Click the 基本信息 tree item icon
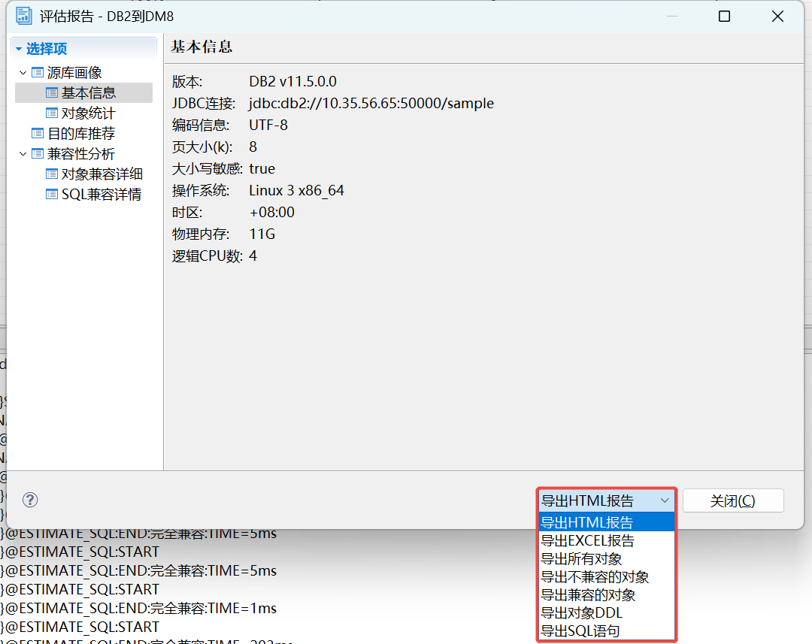The width and height of the screenshot is (812, 644). pyautogui.click(x=52, y=92)
